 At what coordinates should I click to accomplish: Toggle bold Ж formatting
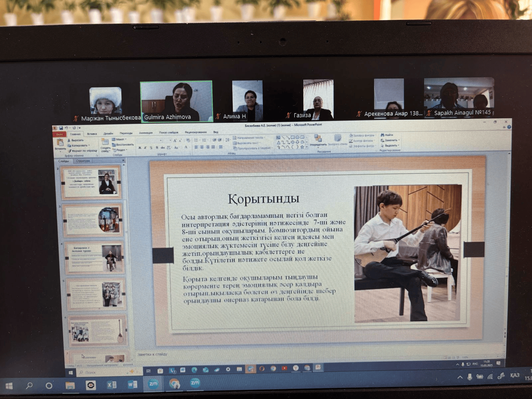click(x=140, y=148)
